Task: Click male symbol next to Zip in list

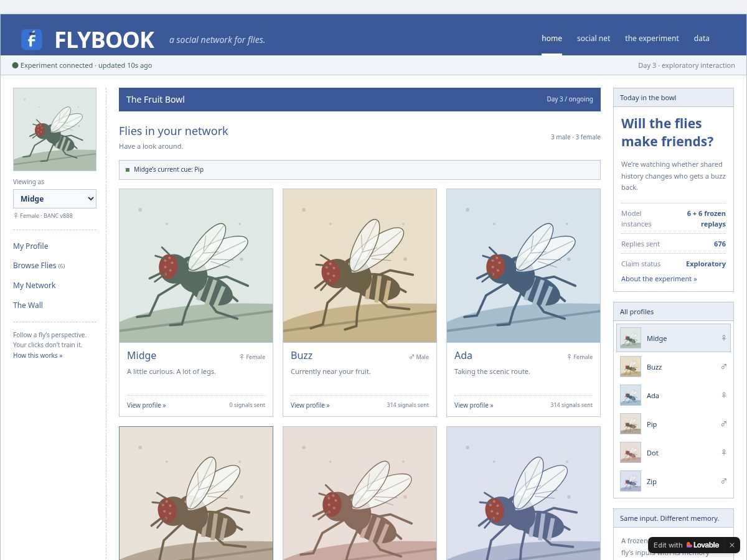Action: pos(724,481)
